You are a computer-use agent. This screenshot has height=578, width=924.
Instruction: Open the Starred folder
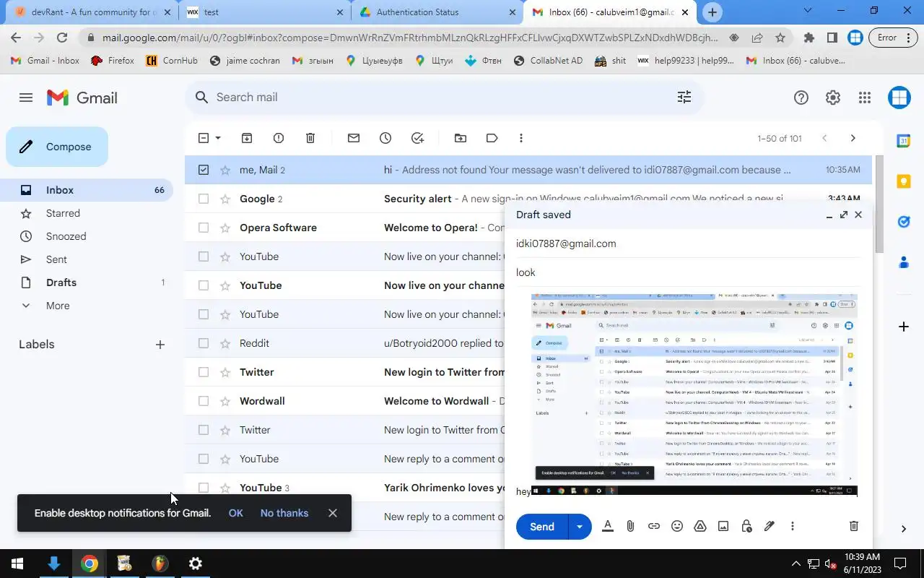[x=87, y=213]
